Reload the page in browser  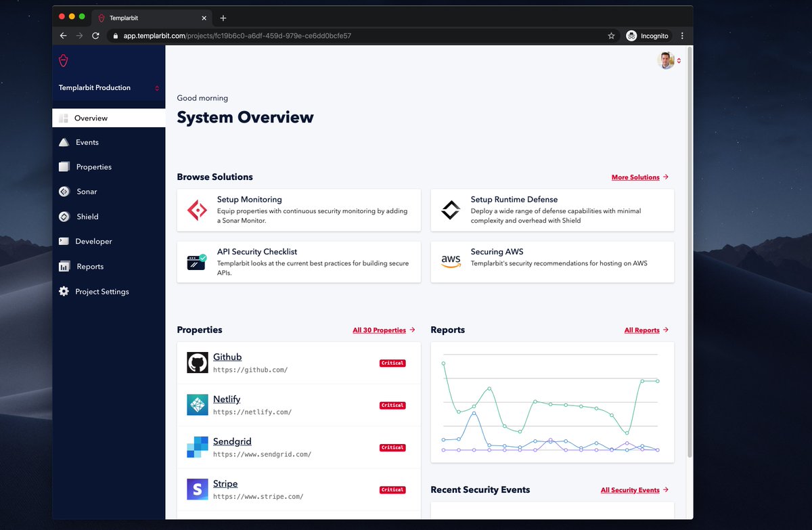pos(95,36)
